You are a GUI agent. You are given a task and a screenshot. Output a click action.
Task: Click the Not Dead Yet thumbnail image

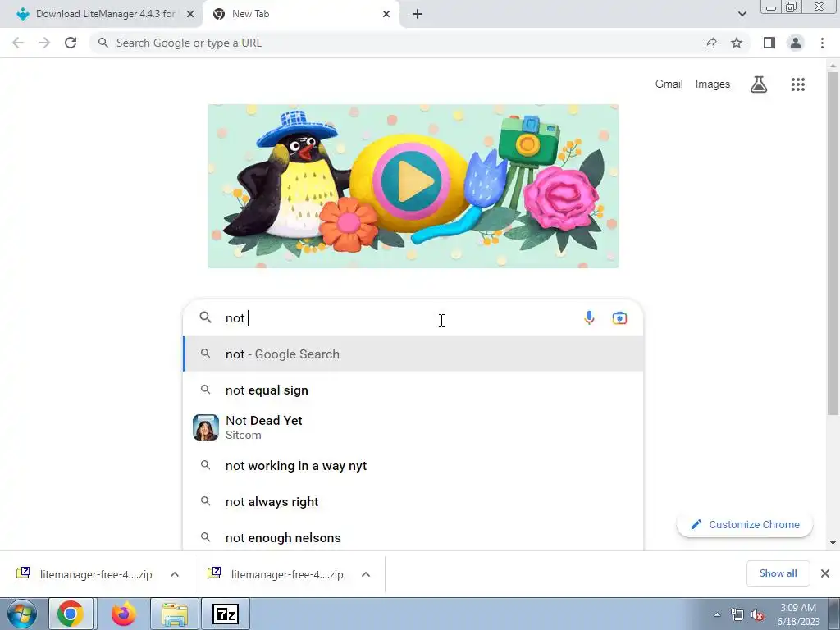(x=206, y=427)
